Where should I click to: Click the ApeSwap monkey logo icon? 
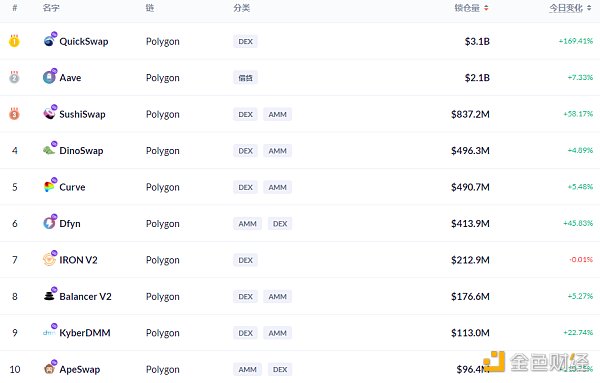pyautogui.click(x=49, y=368)
